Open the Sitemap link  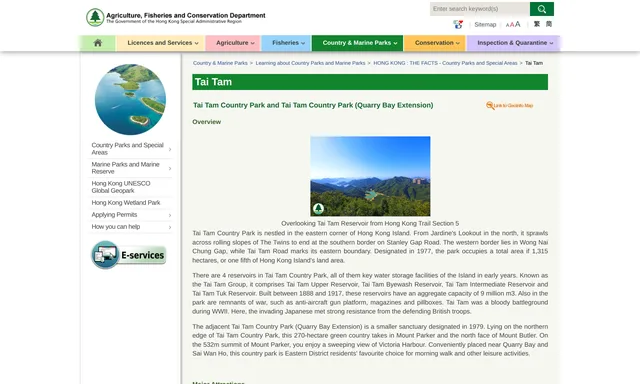coord(485,24)
